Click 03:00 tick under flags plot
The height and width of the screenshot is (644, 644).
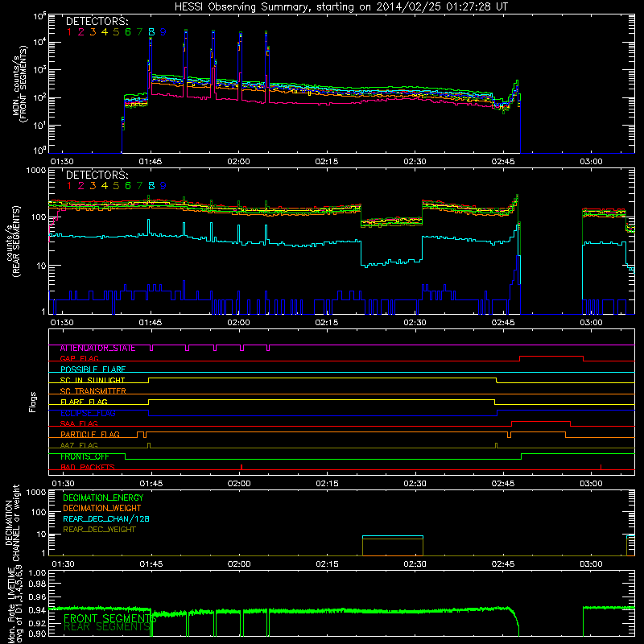(592, 484)
